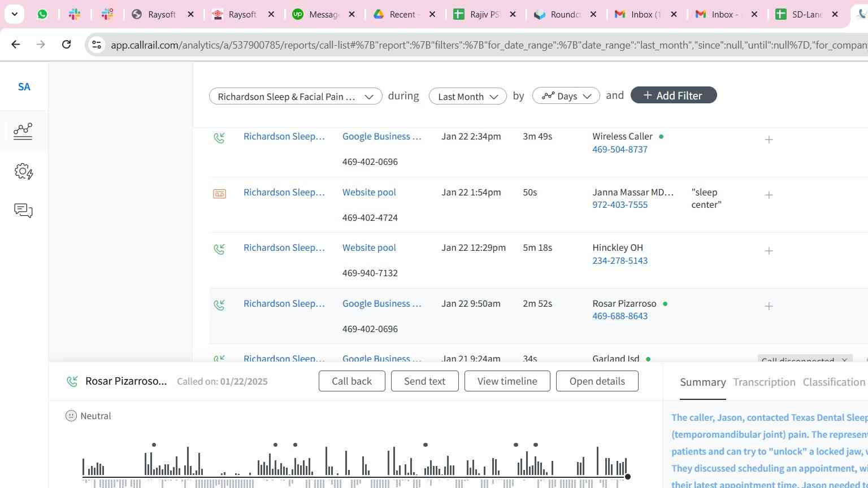Switch to the WhatsApp pinned tab
The image size is (868, 488).
[x=42, y=14]
